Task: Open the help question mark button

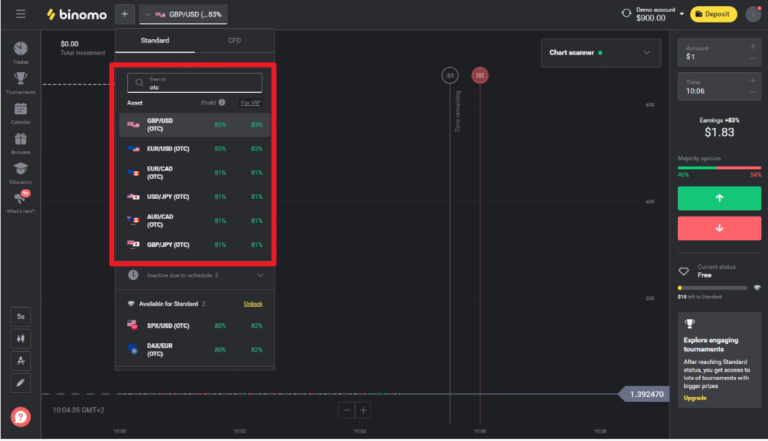Action: tap(21, 417)
